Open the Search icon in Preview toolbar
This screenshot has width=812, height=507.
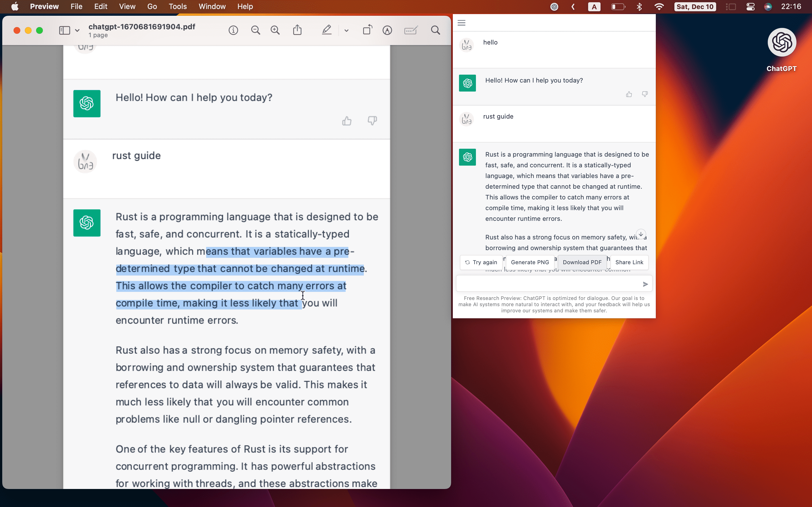[x=435, y=30]
